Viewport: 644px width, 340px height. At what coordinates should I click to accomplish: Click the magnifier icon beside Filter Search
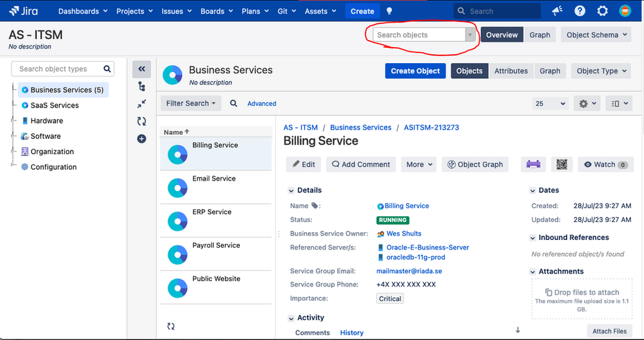point(234,104)
